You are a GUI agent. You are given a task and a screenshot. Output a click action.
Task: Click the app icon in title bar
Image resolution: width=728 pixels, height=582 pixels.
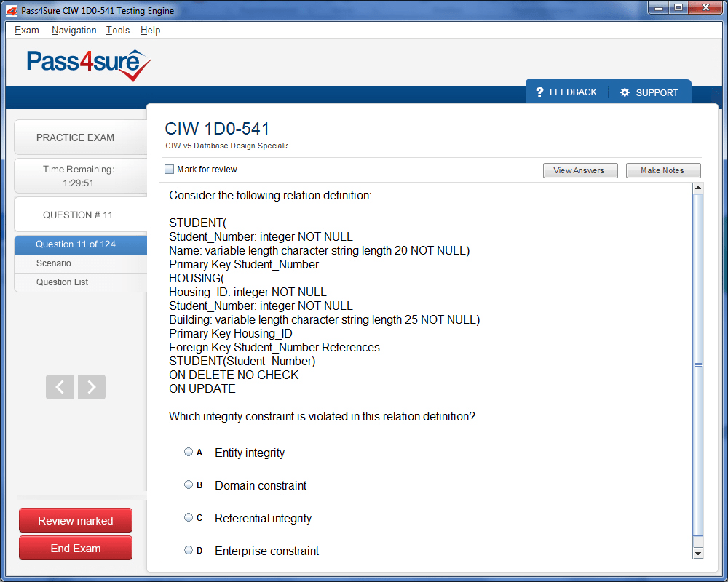[12, 11]
